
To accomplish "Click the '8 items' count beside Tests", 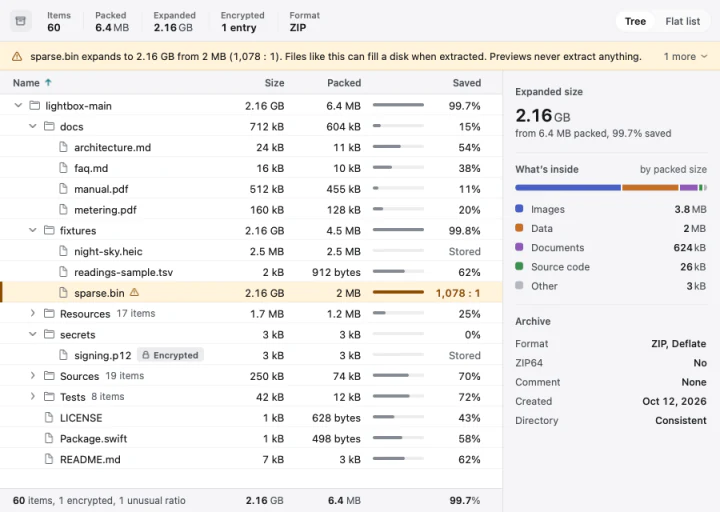I will 107,396.
